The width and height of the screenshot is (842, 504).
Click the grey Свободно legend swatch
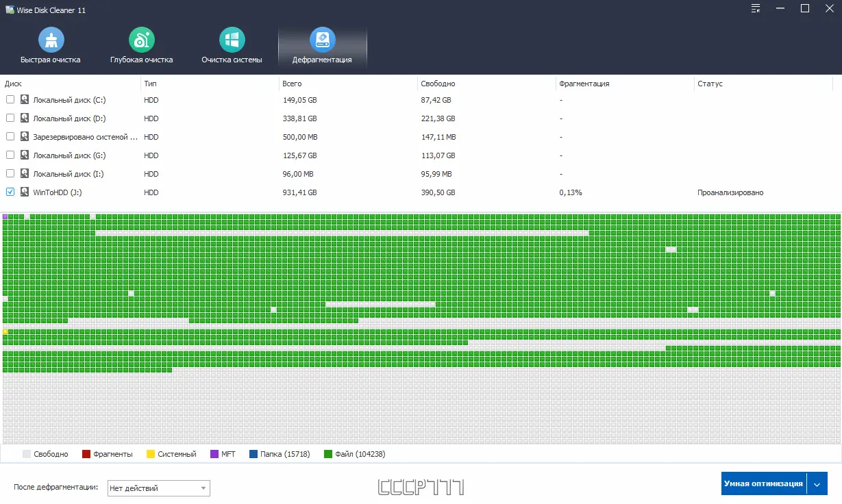(x=27, y=454)
